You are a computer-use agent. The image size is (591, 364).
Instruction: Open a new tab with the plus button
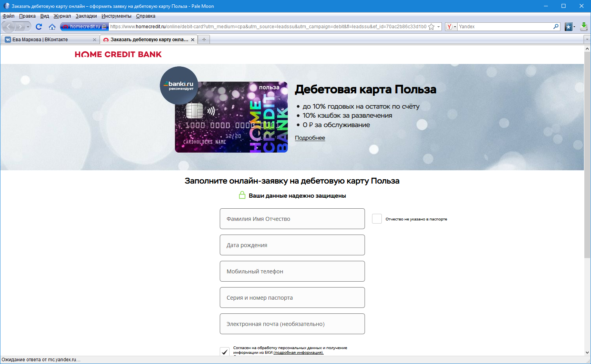pos(204,40)
